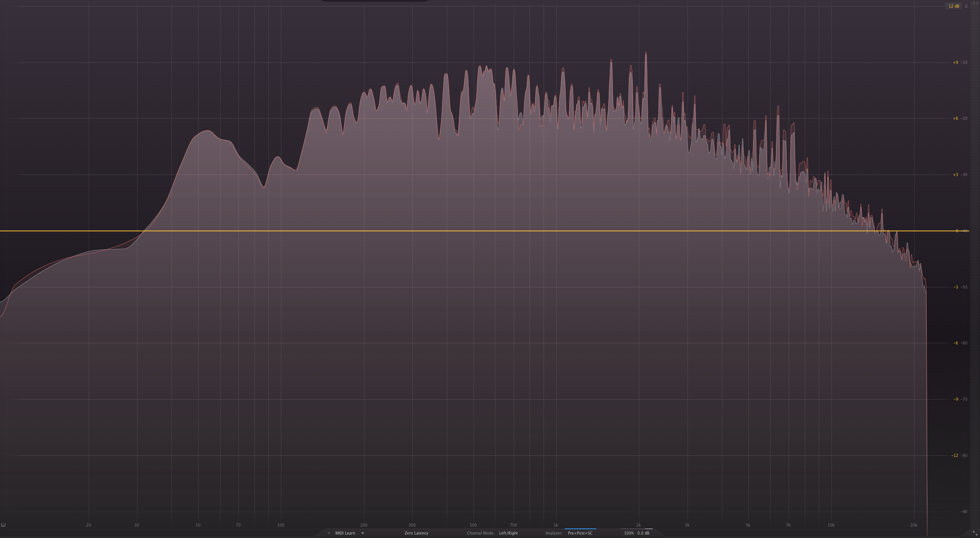Open Analyzer Pre+Post+SC settings
The image size is (980, 538).
pyautogui.click(x=580, y=533)
